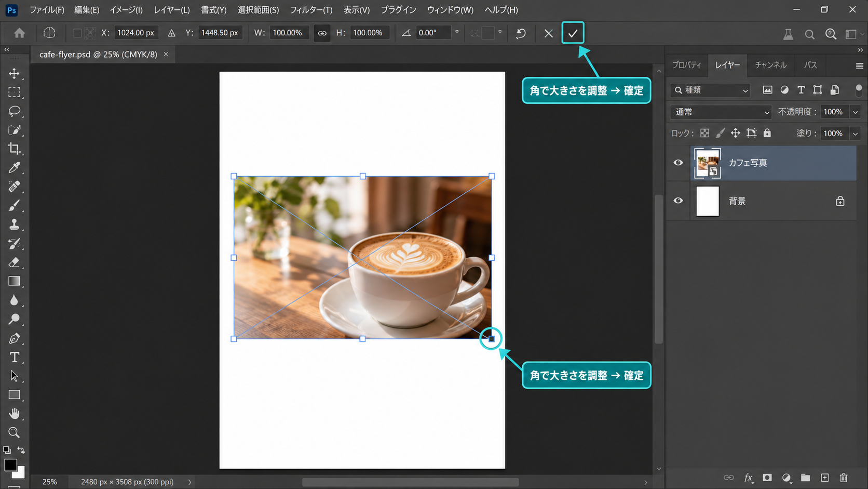Viewport: 868px width, 489px height.
Task: Select the Lasso tool
Action: 14,111
